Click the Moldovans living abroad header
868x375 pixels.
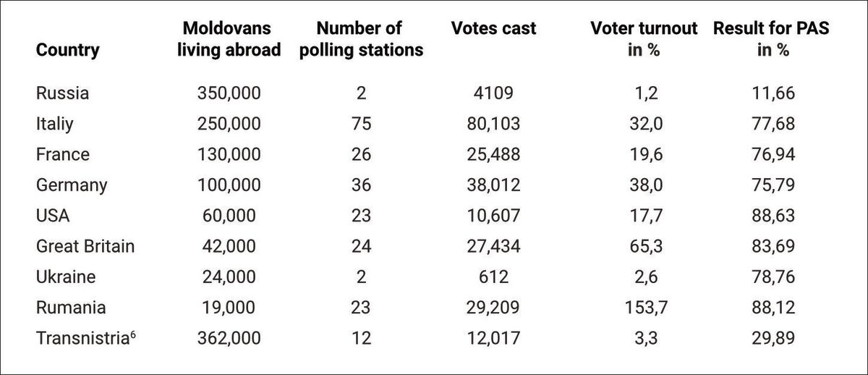[229, 40]
